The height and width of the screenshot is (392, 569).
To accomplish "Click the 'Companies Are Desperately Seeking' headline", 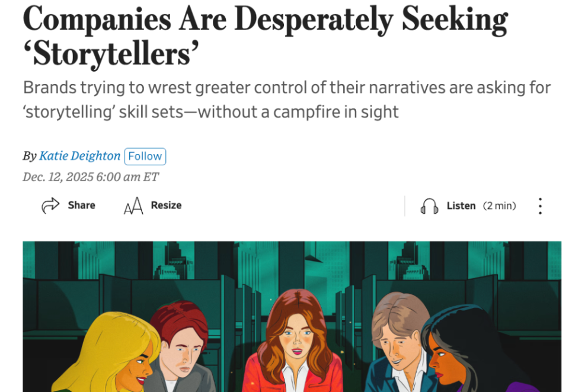I will pos(265,19).
